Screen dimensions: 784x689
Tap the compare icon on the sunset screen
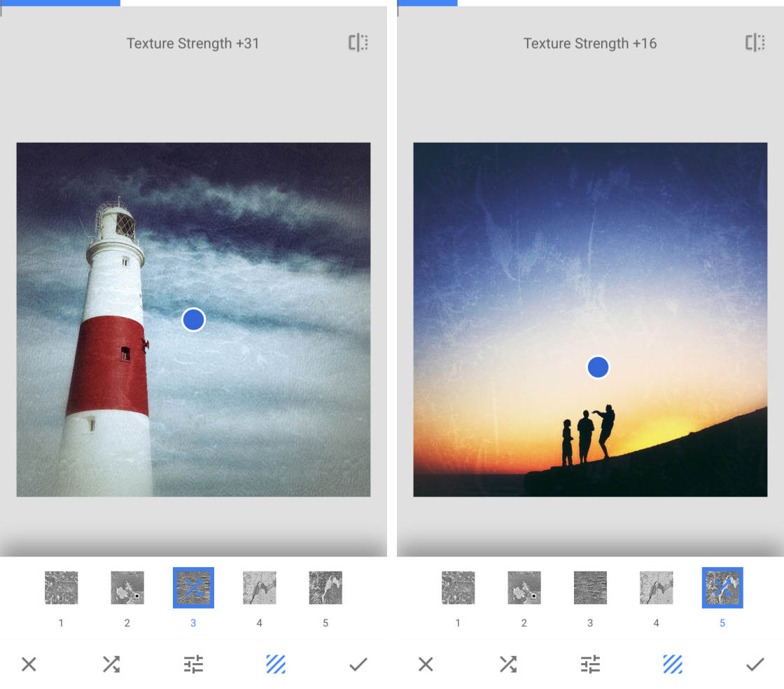click(755, 43)
